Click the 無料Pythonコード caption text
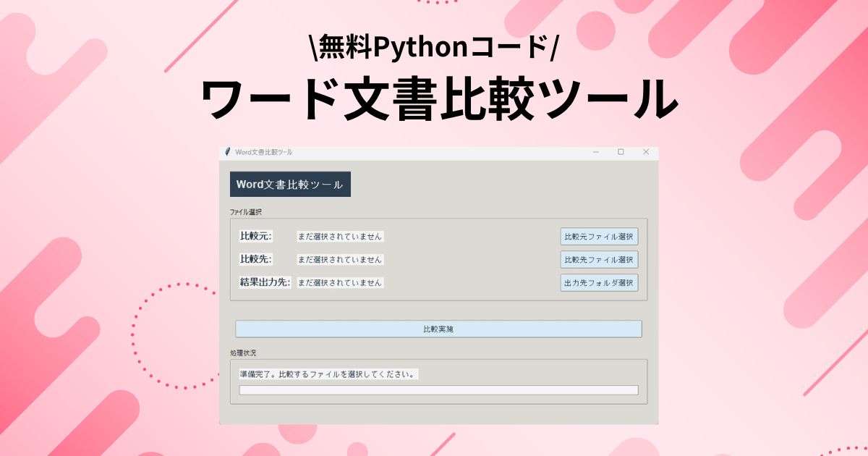868x456 pixels. tap(433, 47)
